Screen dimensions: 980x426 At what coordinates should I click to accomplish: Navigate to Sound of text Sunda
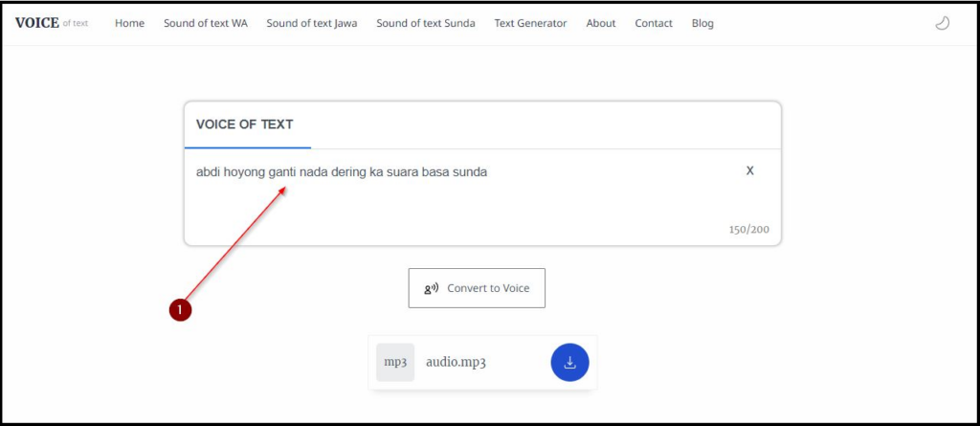pyautogui.click(x=426, y=23)
